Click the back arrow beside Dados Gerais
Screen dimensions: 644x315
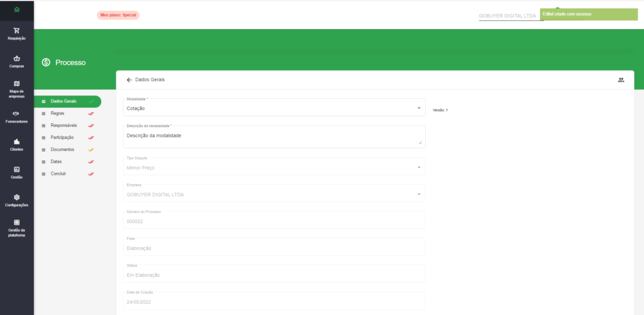click(x=130, y=80)
